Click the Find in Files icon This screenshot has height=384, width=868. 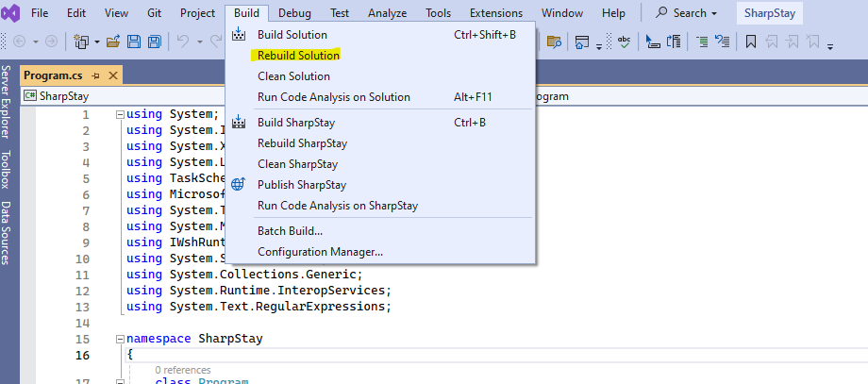click(x=554, y=42)
